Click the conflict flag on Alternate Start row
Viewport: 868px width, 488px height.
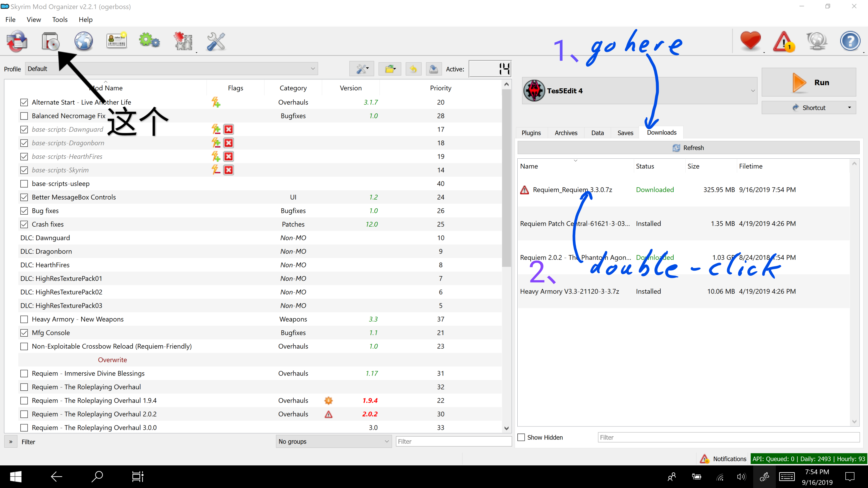216,102
